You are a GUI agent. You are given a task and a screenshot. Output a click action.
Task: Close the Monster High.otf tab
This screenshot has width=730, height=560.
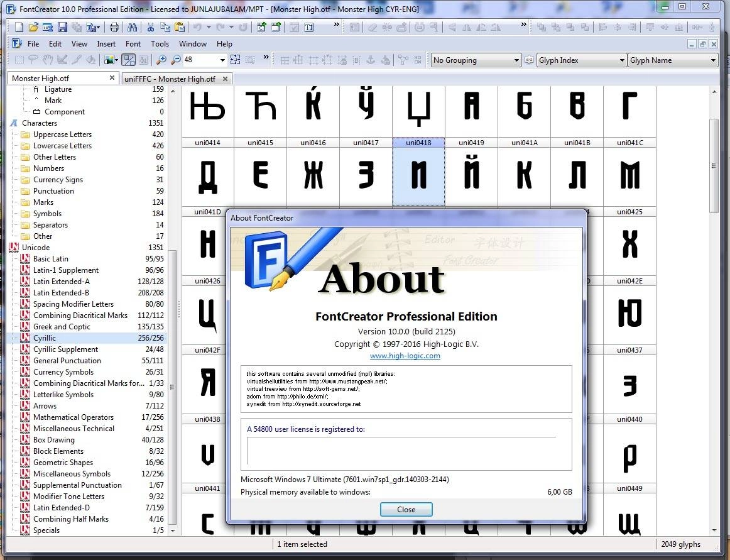[112, 78]
